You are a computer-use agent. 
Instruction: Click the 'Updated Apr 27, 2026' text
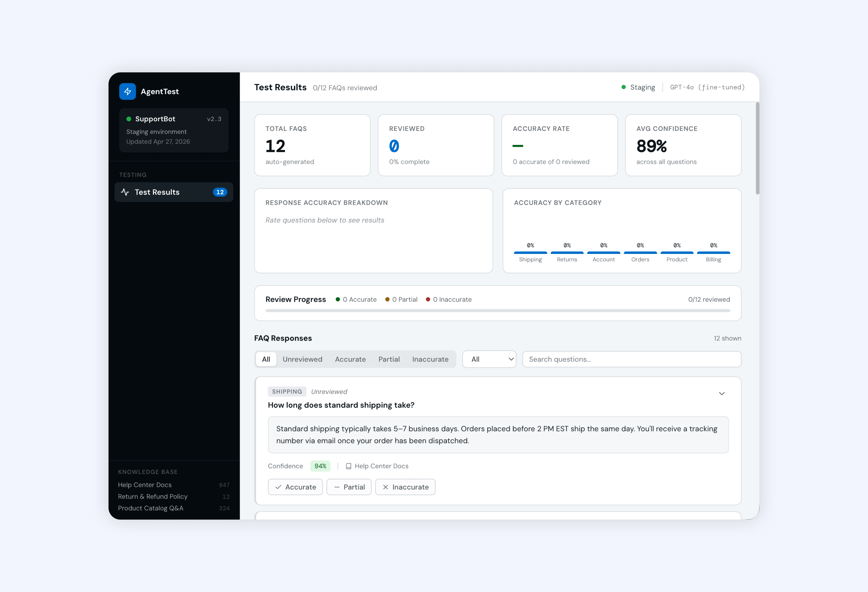158,142
